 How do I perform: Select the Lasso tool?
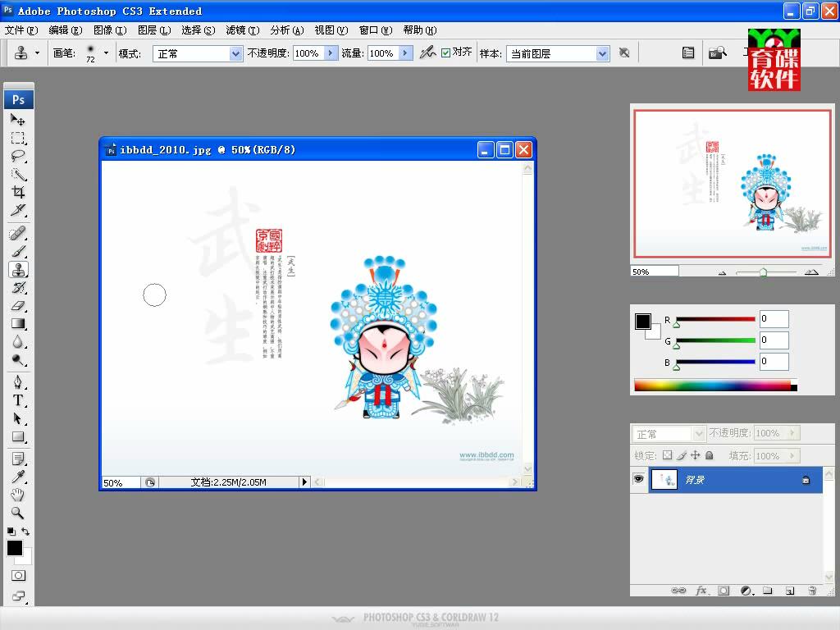point(18,156)
